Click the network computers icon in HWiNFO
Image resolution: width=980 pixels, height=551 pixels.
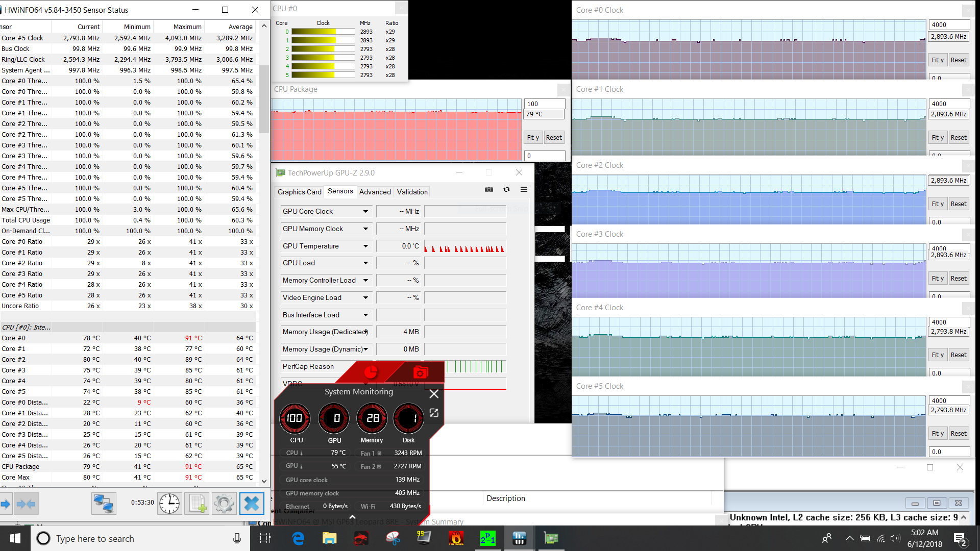point(104,504)
